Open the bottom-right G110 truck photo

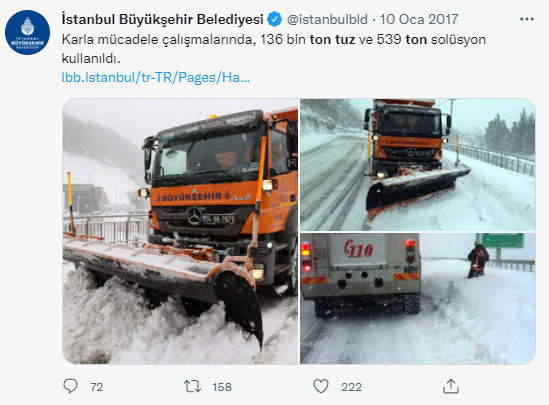point(418,299)
